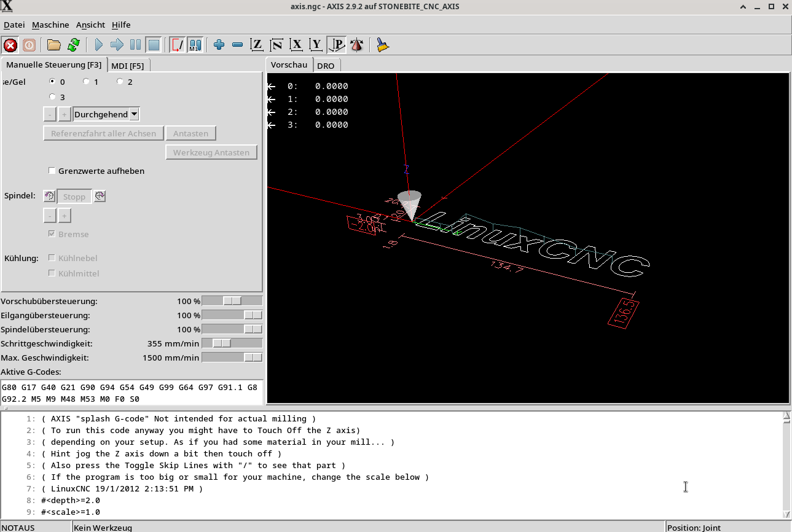Start spindle counterclockwise icon
The height and width of the screenshot is (532, 792).
click(49, 197)
